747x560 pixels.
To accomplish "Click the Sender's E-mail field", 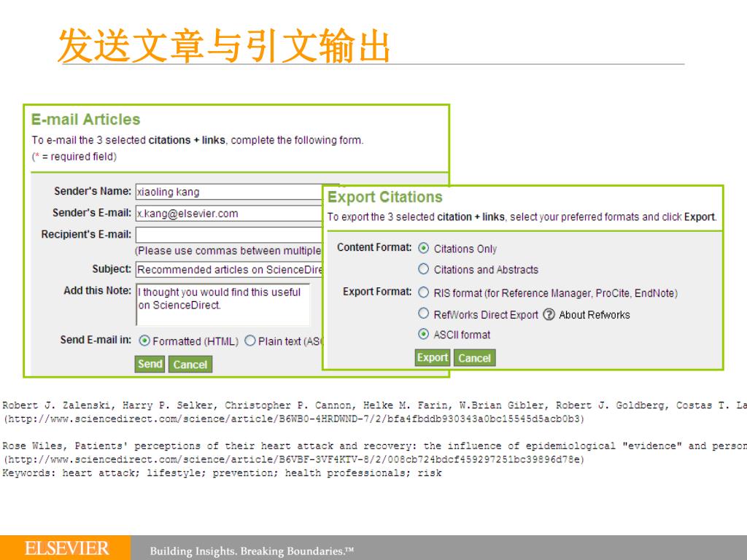I will point(230,214).
